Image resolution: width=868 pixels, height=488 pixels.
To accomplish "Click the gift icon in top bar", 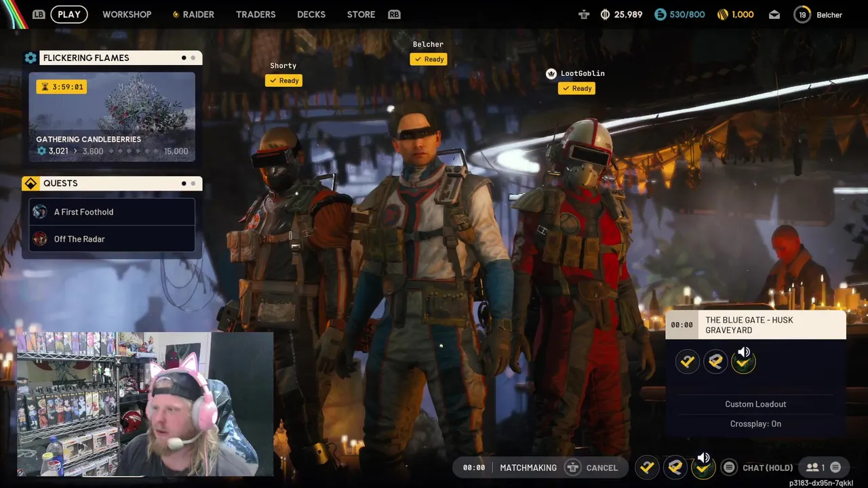I will point(584,14).
